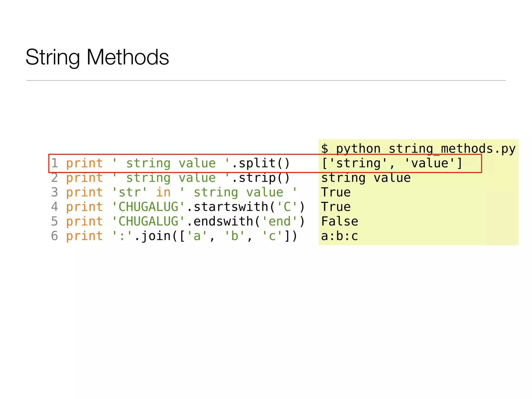Click the "False" output line
This screenshot has width=532, height=399.
click(340, 222)
